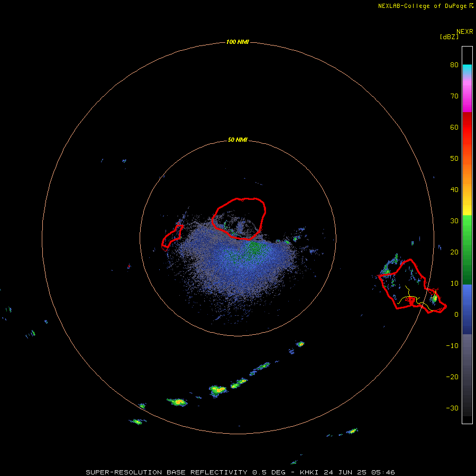
Task: Click the -20 value on the dBZ scale
Action: tap(452, 377)
